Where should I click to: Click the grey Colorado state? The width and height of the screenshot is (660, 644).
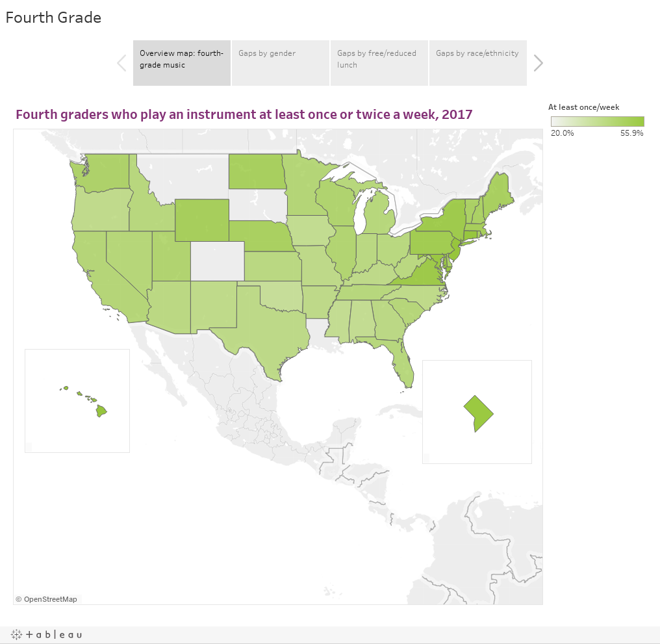tap(218, 261)
